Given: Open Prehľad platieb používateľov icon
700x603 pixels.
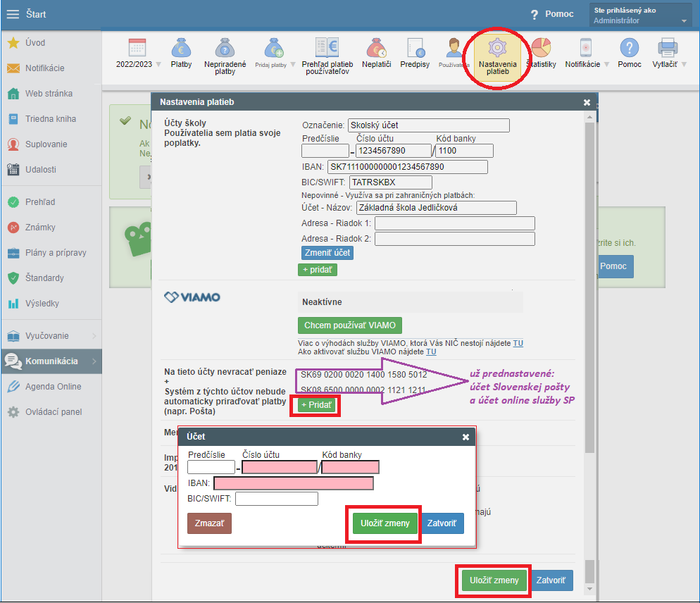Looking at the screenshot, I should click(327, 47).
